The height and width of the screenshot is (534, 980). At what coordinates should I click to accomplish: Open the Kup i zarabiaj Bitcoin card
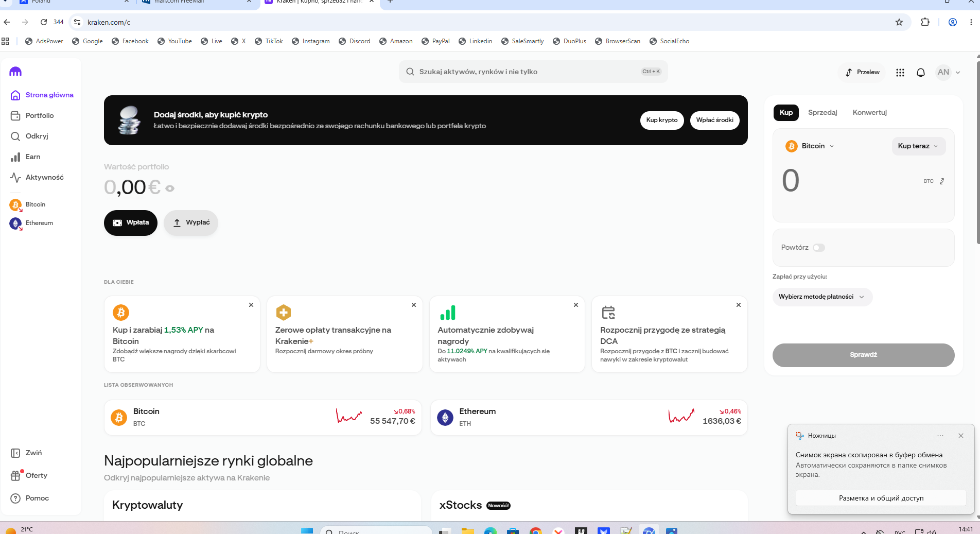182,334
